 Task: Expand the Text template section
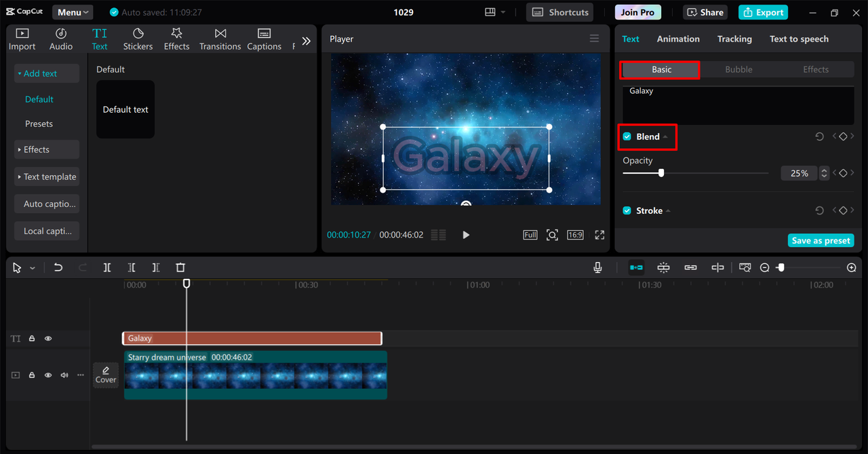(47, 176)
